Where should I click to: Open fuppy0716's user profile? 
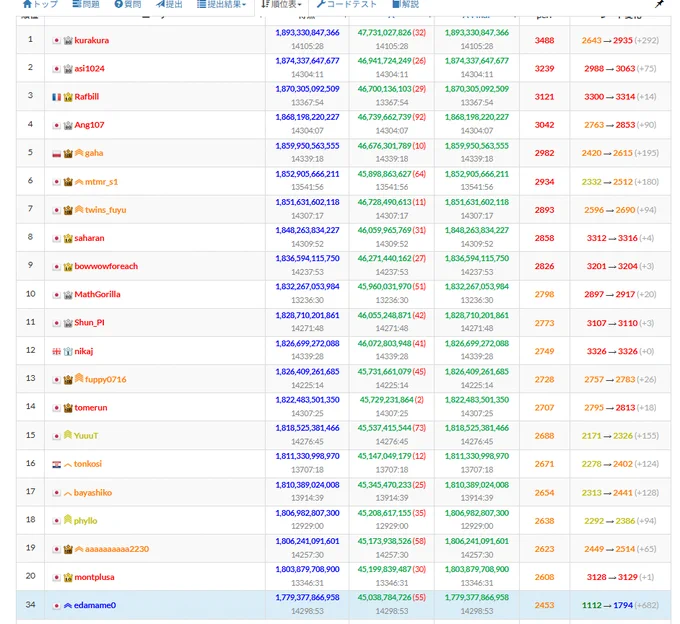tap(106, 379)
